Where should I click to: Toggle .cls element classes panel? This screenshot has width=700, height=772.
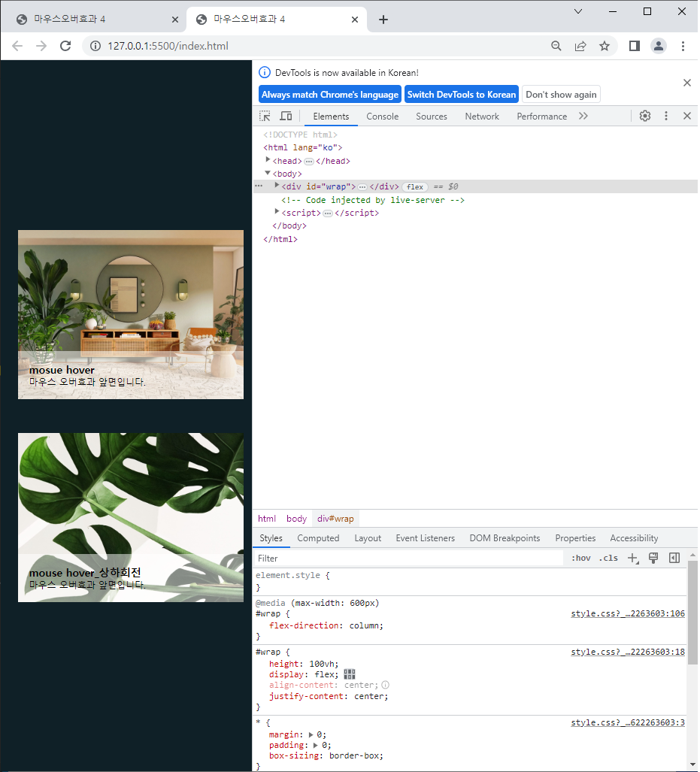[x=608, y=558]
